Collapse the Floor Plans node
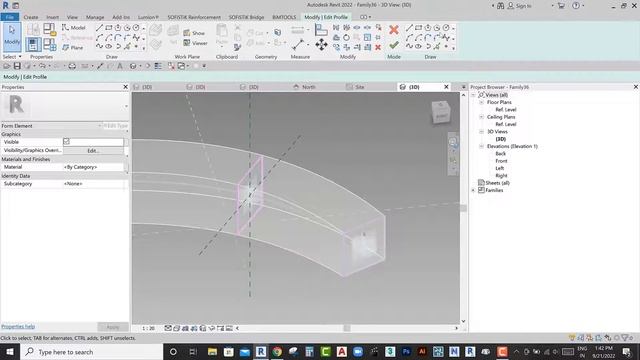Screen dimensions: 640x360 coord(481,102)
